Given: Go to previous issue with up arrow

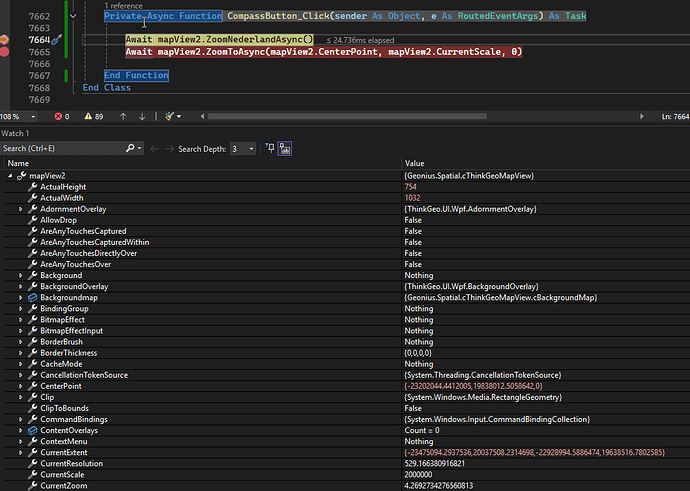Looking at the screenshot, I should 123,117.
